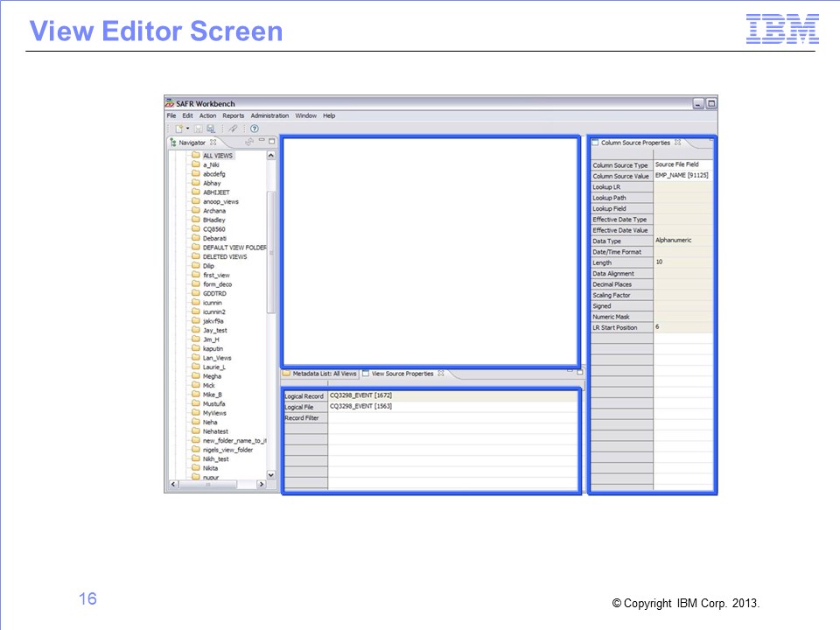The height and width of the screenshot is (630, 840).
Task: Select the Mike_B folder
Action: tap(212, 395)
